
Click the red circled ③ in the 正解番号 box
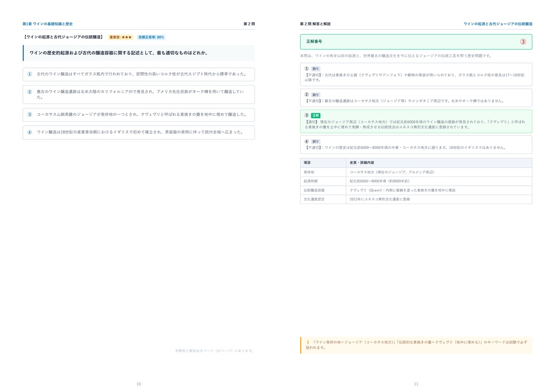pyautogui.click(x=523, y=42)
